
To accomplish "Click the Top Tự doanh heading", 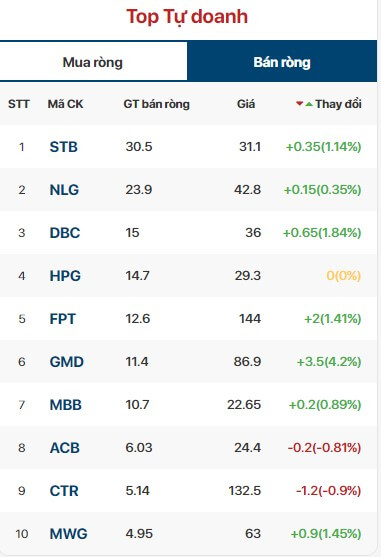I will click(187, 17).
